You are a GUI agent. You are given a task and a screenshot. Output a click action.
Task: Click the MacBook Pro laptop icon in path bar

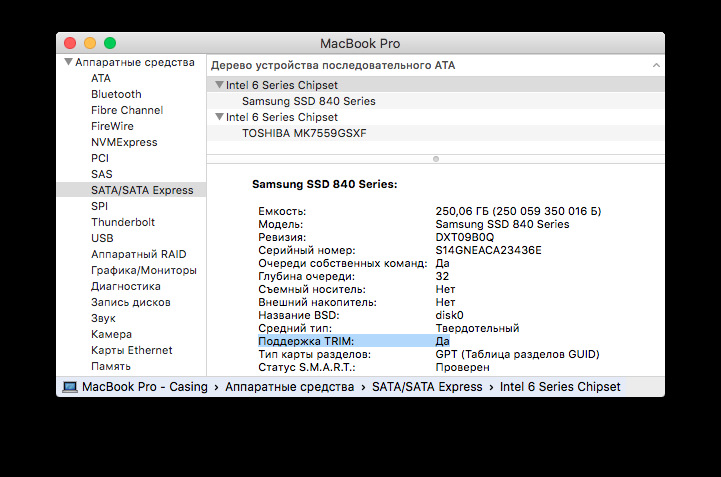pos(70,387)
